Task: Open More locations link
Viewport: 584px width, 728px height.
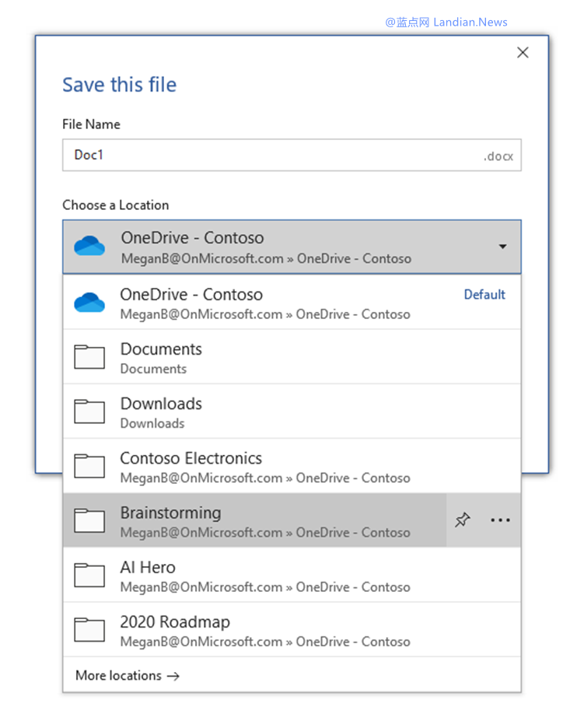Action: (127, 675)
